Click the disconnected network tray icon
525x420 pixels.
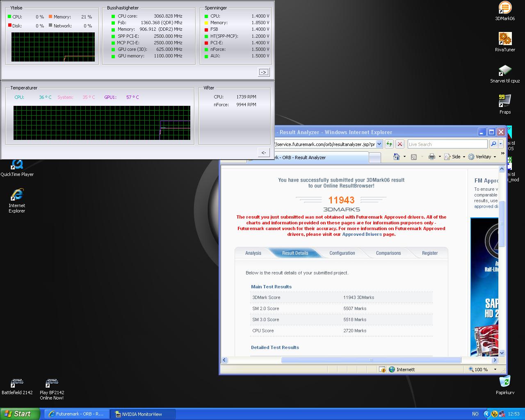[x=502, y=414]
